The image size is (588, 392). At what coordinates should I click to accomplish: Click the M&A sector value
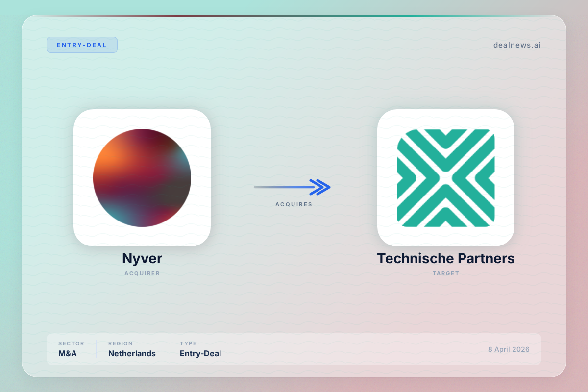click(68, 353)
